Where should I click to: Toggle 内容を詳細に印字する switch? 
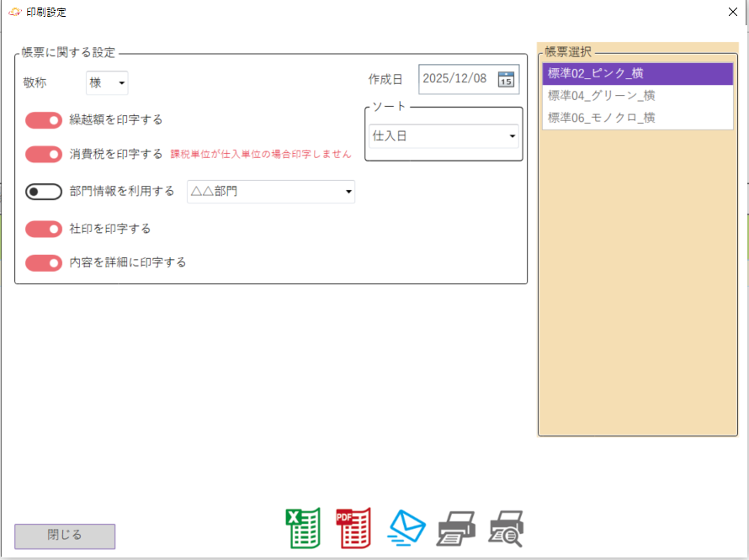click(x=44, y=262)
